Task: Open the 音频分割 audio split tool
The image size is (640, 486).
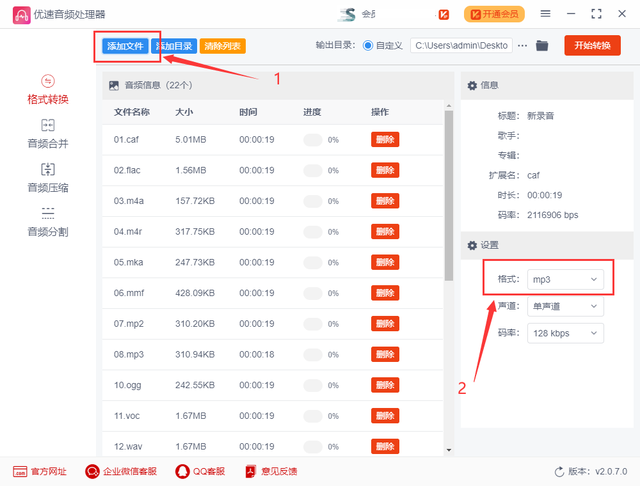Action: click(48, 214)
